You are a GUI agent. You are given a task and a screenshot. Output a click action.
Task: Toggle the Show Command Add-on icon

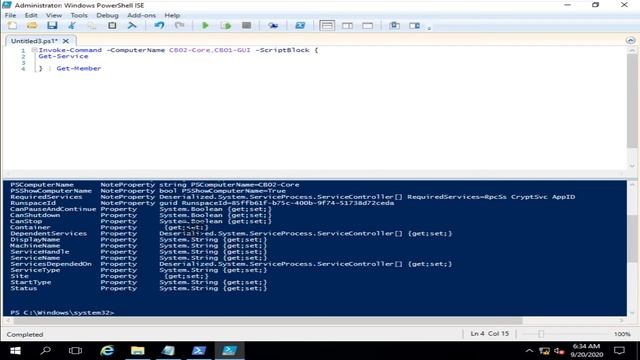coord(414,26)
